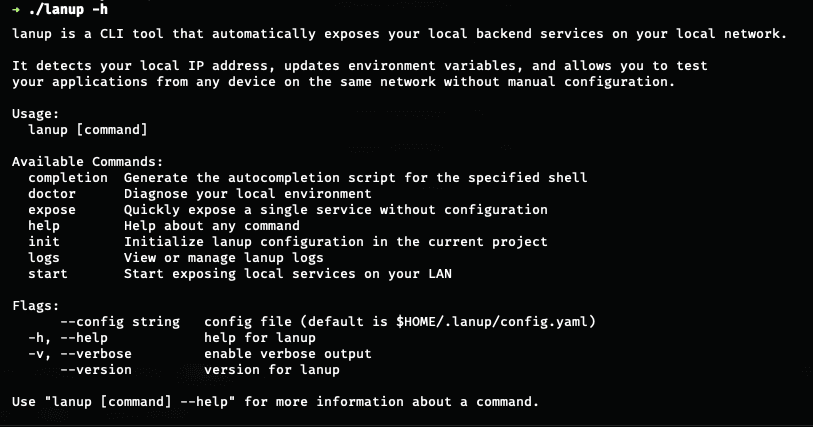The width and height of the screenshot is (813, 427).
Task: Click the doctor command name
Action: 51,193
